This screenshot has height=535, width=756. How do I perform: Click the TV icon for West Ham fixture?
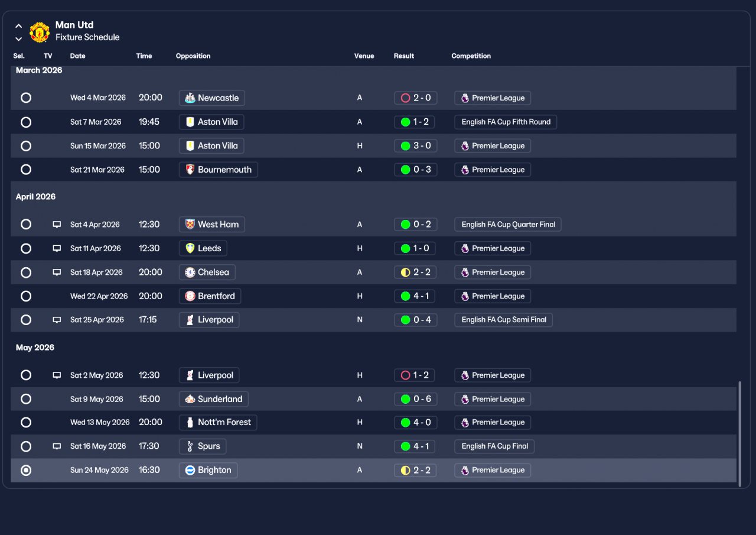57,225
